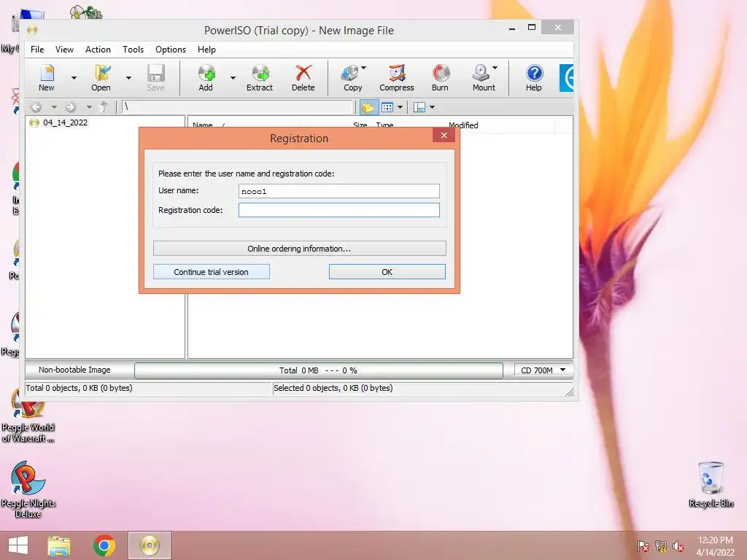Open the view style dropdown arrow
Viewport: 747px width, 560px height.
(400, 108)
